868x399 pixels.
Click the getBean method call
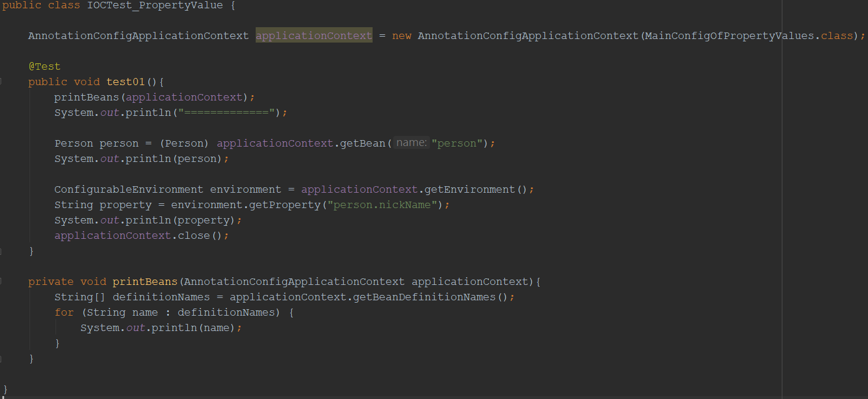363,143
